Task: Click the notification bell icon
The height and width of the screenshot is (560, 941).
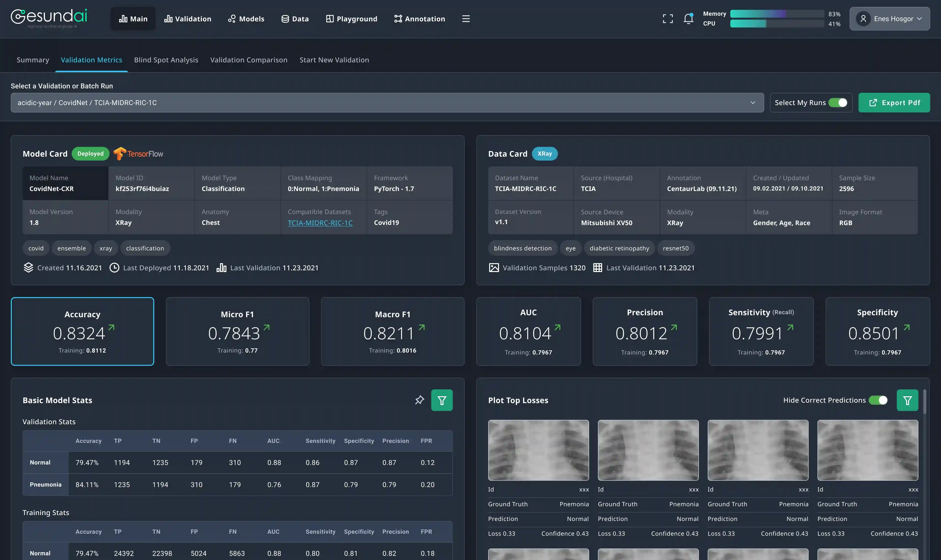Action: tap(688, 18)
